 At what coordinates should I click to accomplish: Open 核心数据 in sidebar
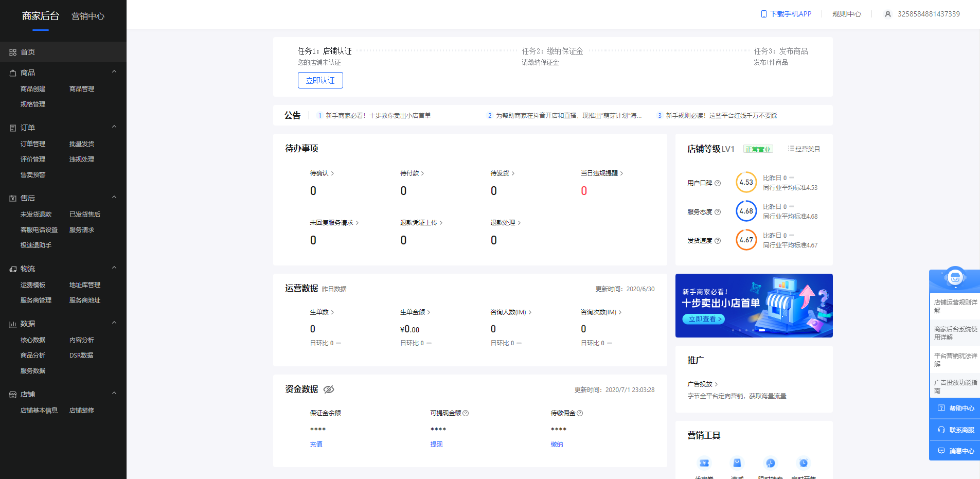coord(33,340)
